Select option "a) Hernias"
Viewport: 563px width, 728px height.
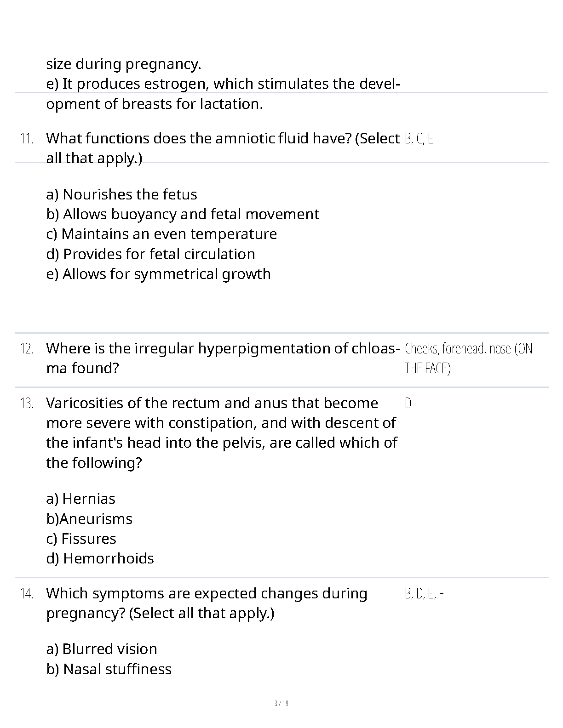pyautogui.click(x=81, y=499)
